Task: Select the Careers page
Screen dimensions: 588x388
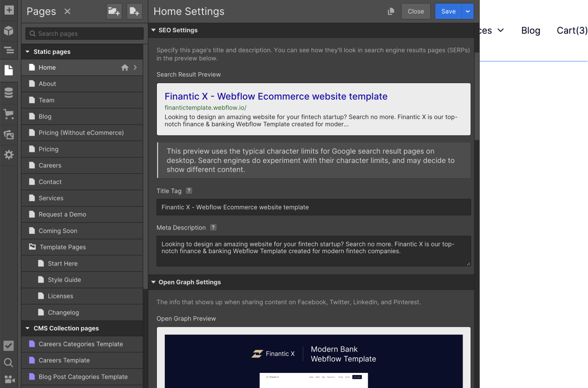Action: point(82,165)
